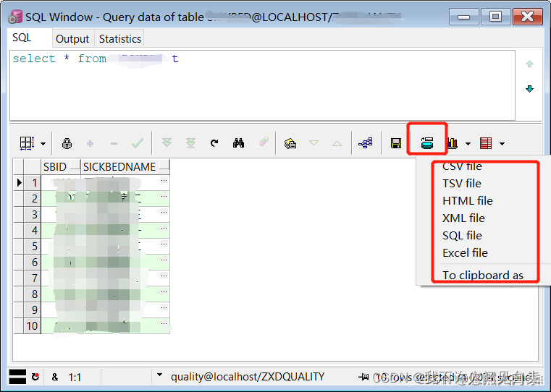The image size is (551, 392).
Task: Click the bar chart icon
Action: [453, 142]
